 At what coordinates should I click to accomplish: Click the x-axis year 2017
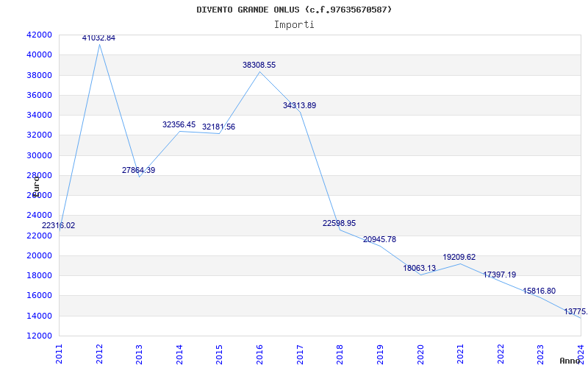point(300,354)
